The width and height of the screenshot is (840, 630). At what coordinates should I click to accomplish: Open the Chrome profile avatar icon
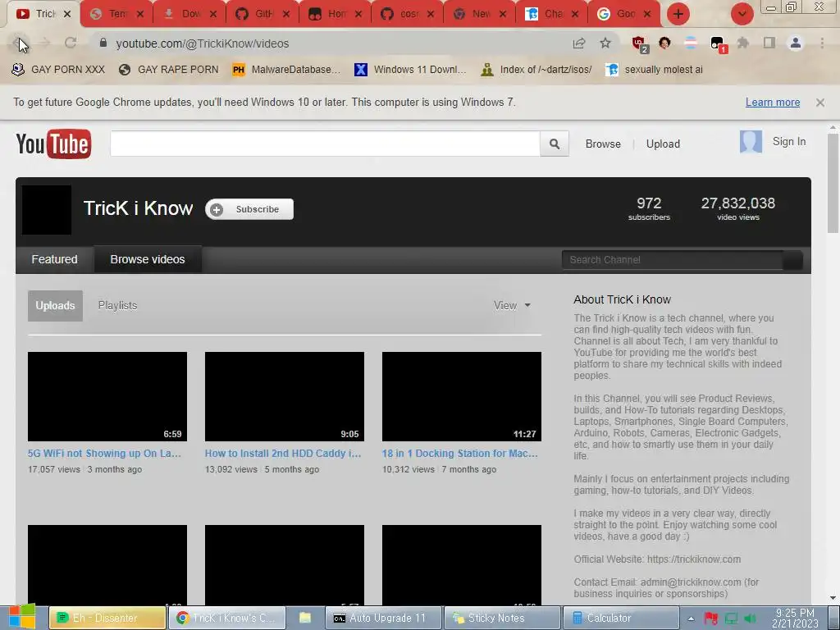[796, 43]
